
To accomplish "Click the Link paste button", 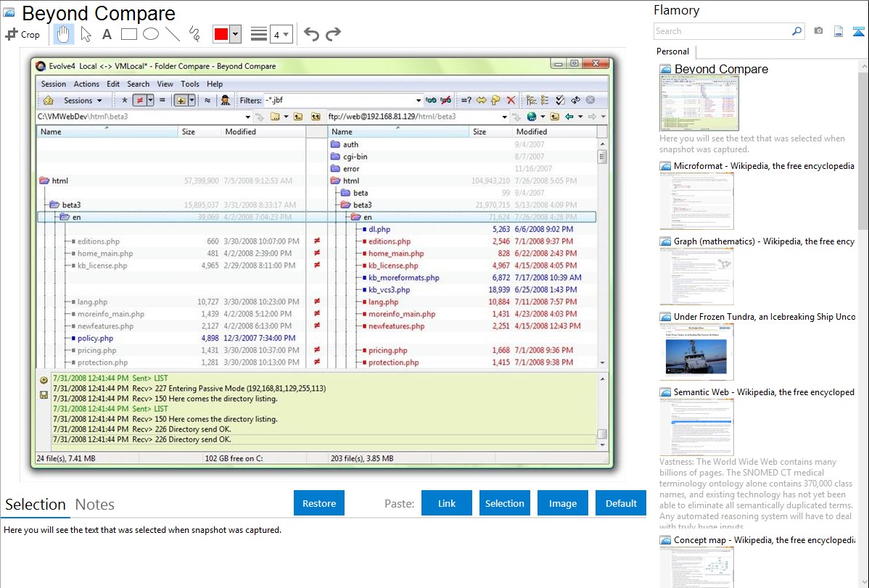I will pyautogui.click(x=447, y=503).
